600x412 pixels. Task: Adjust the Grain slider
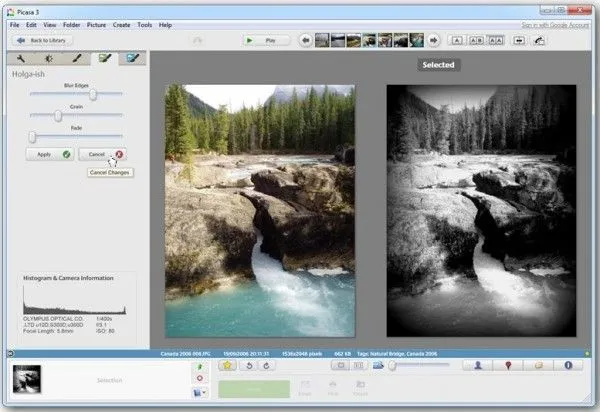click(x=58, y=115)
